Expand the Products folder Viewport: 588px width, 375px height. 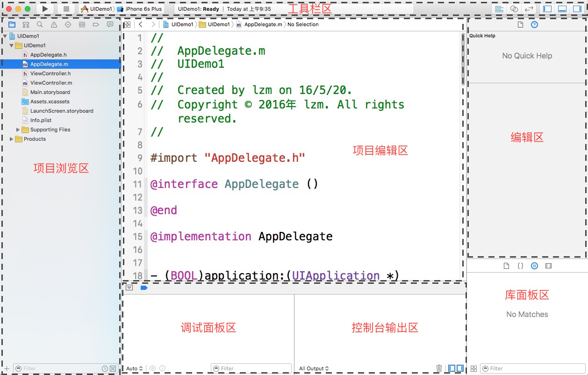(10, 138)
